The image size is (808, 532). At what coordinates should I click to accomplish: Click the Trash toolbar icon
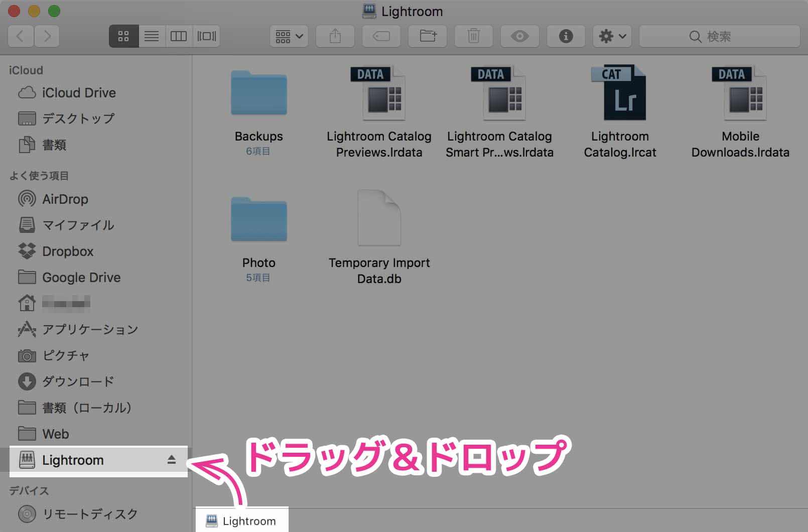point(473,36)
